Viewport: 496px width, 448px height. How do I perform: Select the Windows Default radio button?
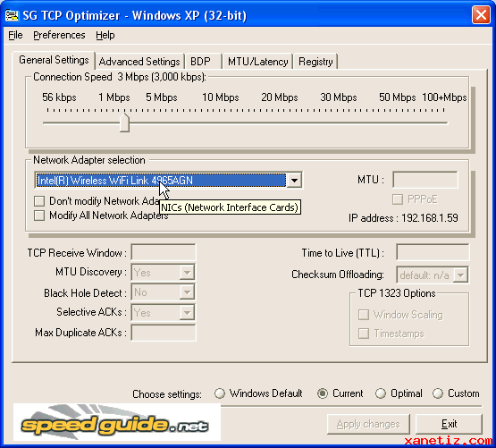[x=220, y=393]
